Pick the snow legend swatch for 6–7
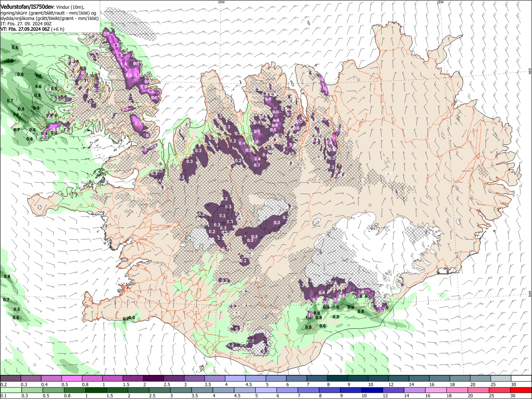The width and height of the screenshot is (532, 399). click(x=296, y=379)
